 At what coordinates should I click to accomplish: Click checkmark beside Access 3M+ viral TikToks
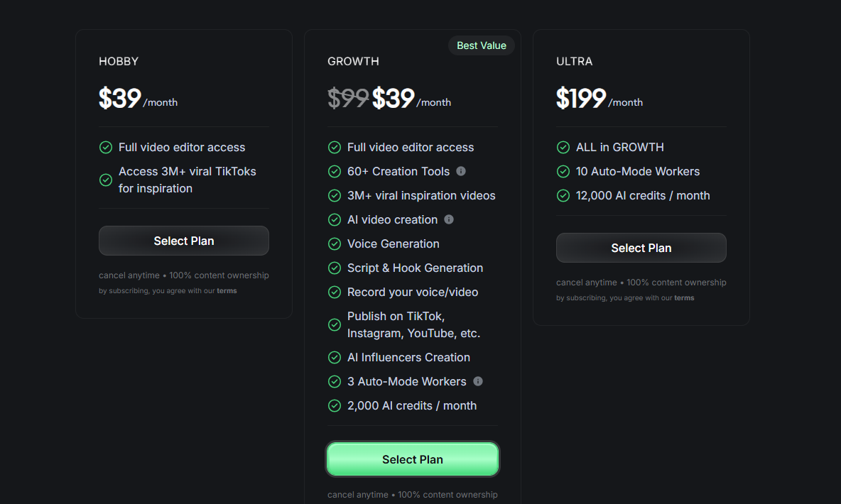click(106, 180)
